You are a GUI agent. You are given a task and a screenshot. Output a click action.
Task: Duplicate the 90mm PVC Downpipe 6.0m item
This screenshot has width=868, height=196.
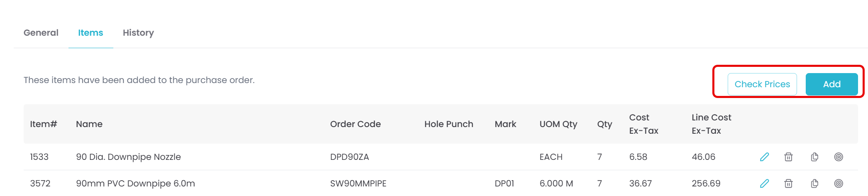[x=814, y=184]
